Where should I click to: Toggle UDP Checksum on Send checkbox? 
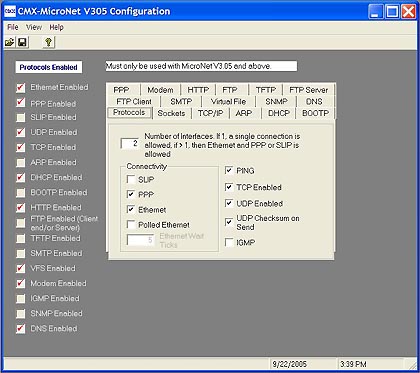click(x=229, y=222)
